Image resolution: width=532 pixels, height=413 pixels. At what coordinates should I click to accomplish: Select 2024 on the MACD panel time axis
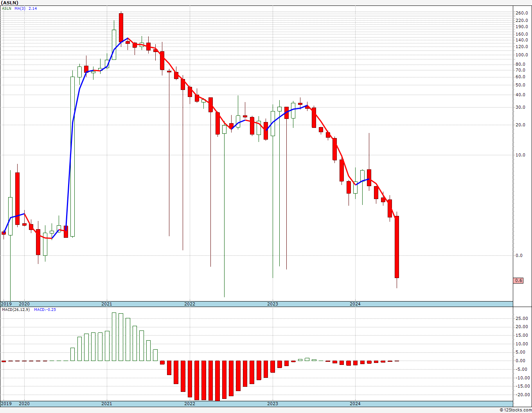point(355,404)
